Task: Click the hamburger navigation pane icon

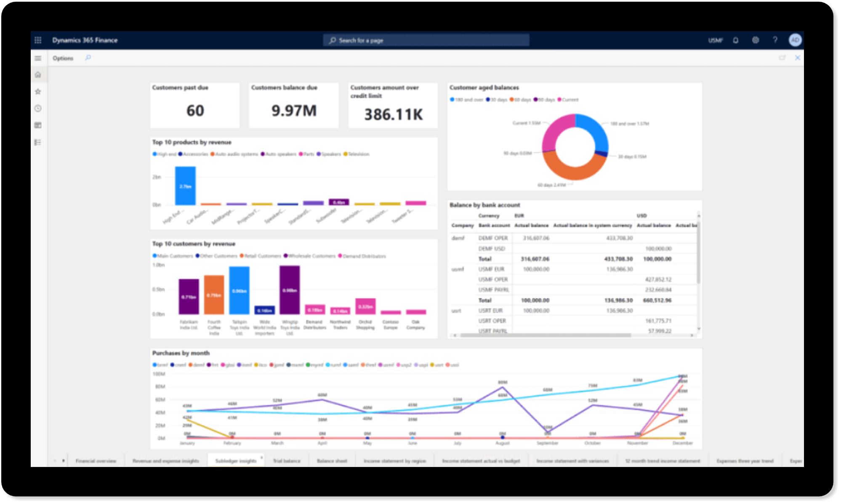Action: coord(38,58)
